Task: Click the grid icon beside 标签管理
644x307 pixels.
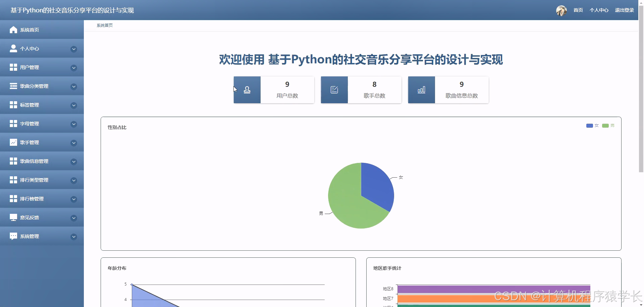Action: [13, 105]
